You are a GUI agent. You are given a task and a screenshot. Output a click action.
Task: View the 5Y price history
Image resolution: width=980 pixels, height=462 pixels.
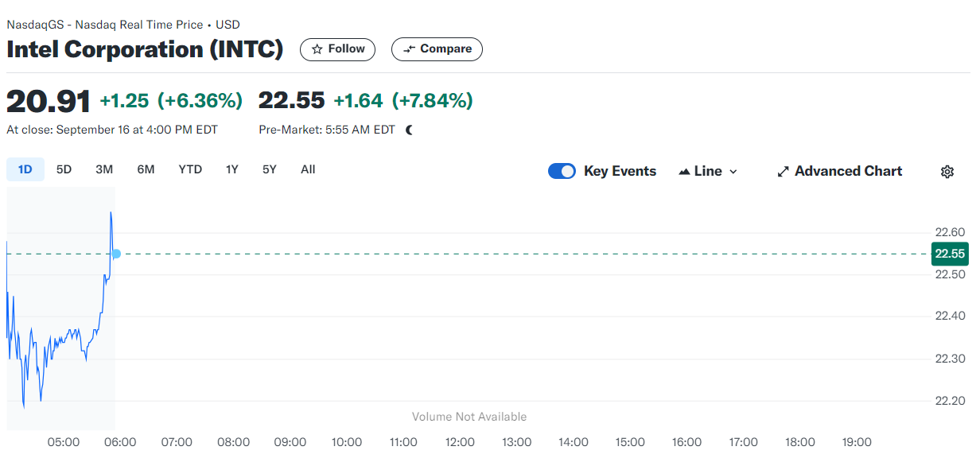(270, 169)
